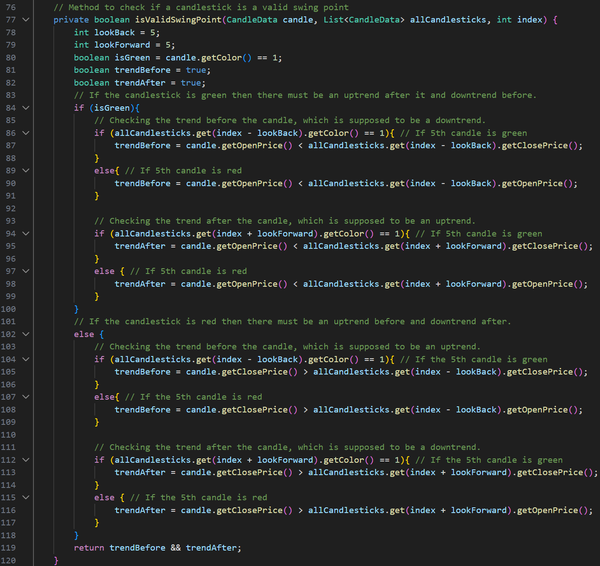Click the closing brace on line 120

coord(56,560)
